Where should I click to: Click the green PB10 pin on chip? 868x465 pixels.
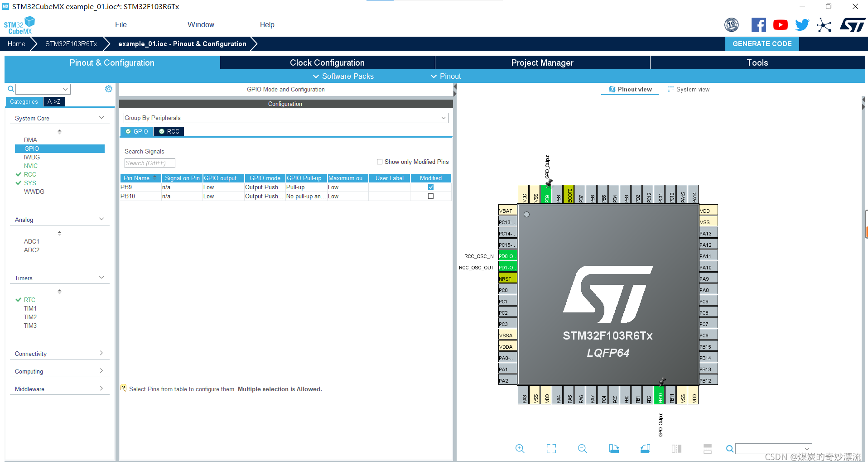coord(660,395)
